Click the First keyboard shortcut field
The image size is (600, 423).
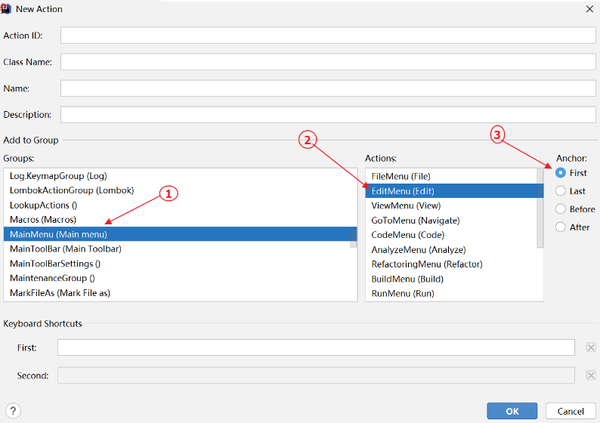coord(315,348)
